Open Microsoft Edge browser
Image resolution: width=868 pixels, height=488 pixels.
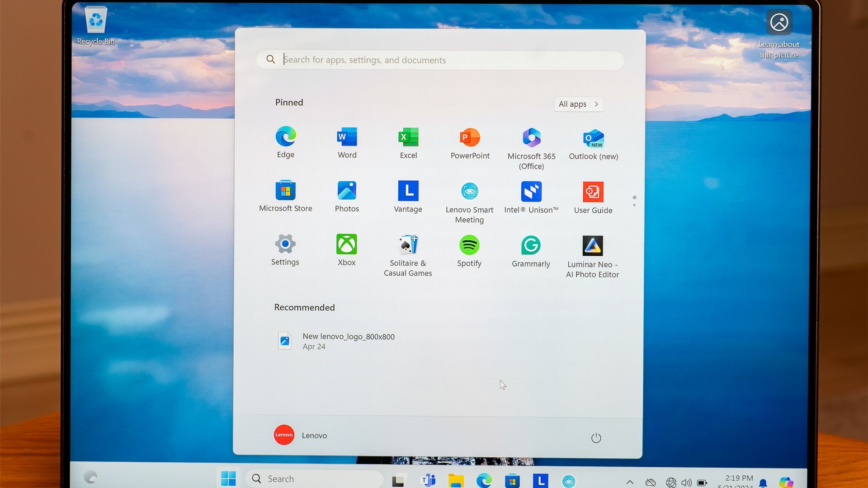285,137
